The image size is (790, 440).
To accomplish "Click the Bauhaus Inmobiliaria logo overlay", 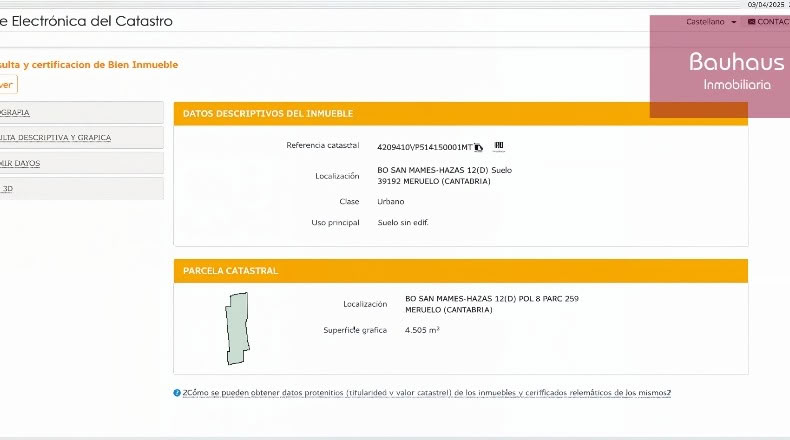I will pyautogui.click(x=720, y=67).
